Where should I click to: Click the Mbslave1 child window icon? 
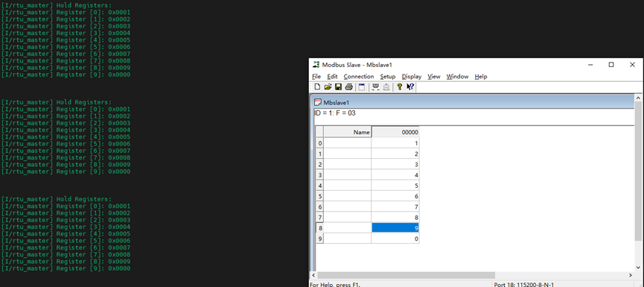pyautogui.click(x=318, y=102)
